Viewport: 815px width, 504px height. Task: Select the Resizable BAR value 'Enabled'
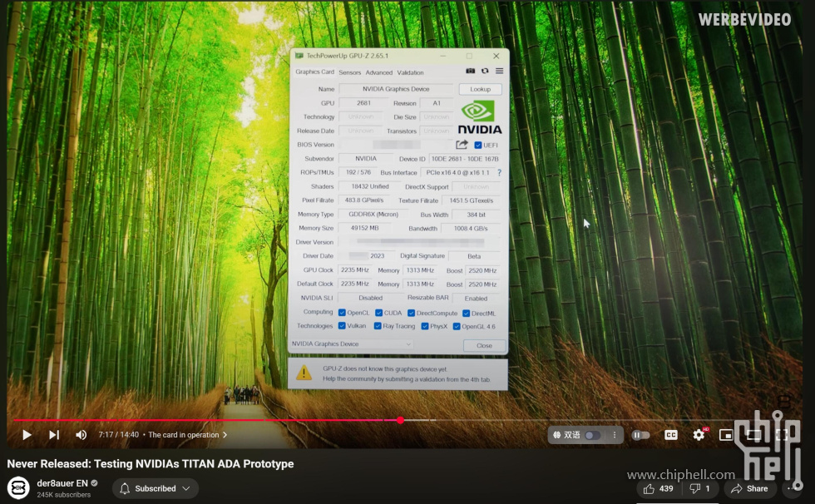476,299
